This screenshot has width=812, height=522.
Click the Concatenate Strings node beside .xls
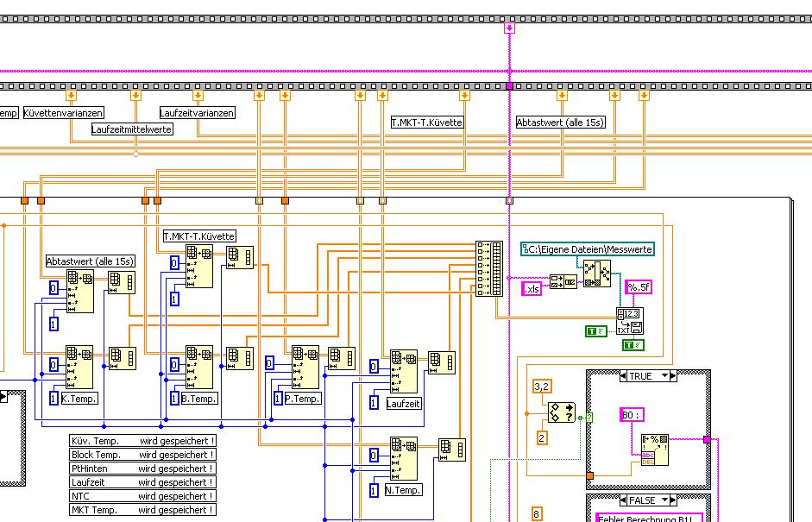pyautogui.click(x=563, y=282)
